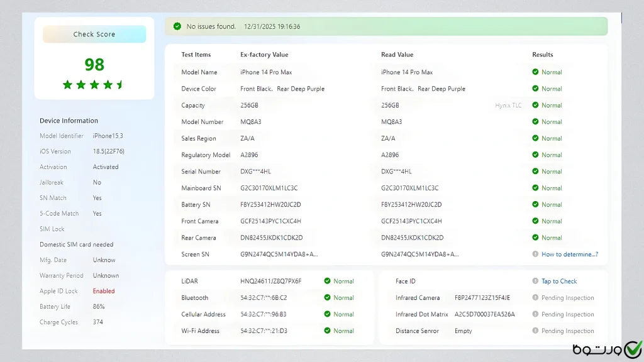Click the LiDAR Normal status check icon
This screenshot has height=362, width=644.
[x=327, y=282]
